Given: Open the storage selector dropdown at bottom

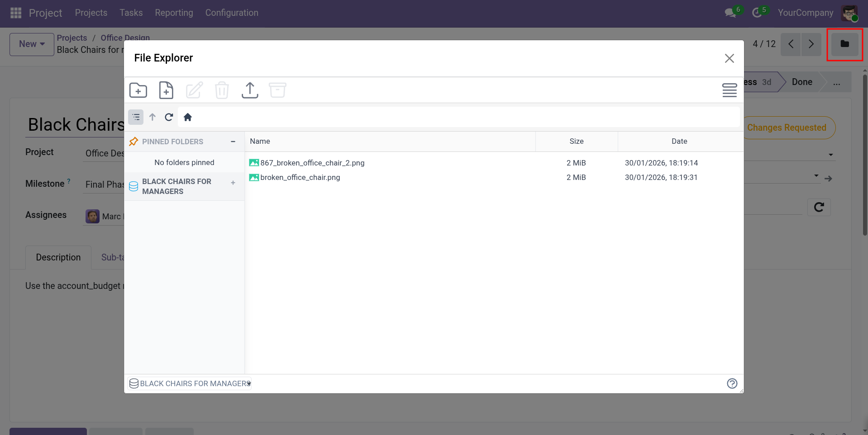Looking at the screenshot, I should tap(190, 383).
